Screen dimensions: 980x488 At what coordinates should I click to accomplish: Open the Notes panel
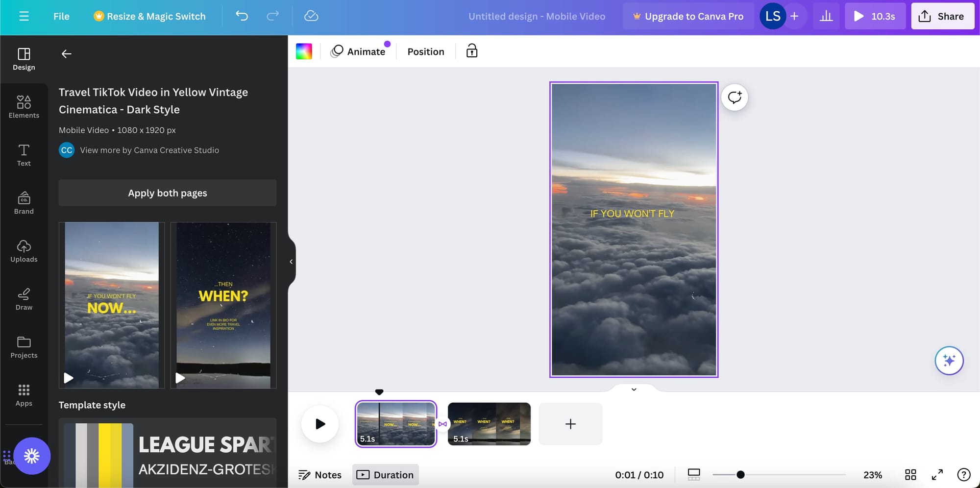point(320,475)
